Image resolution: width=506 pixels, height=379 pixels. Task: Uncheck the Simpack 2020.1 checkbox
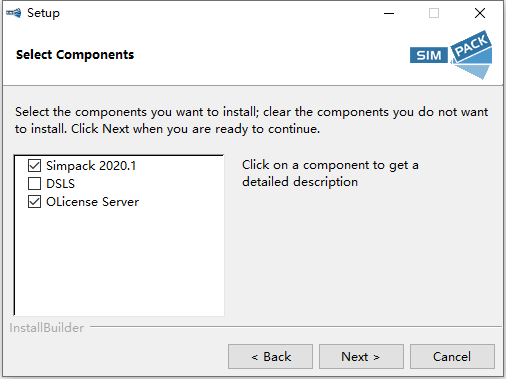[x=35, y=165]
